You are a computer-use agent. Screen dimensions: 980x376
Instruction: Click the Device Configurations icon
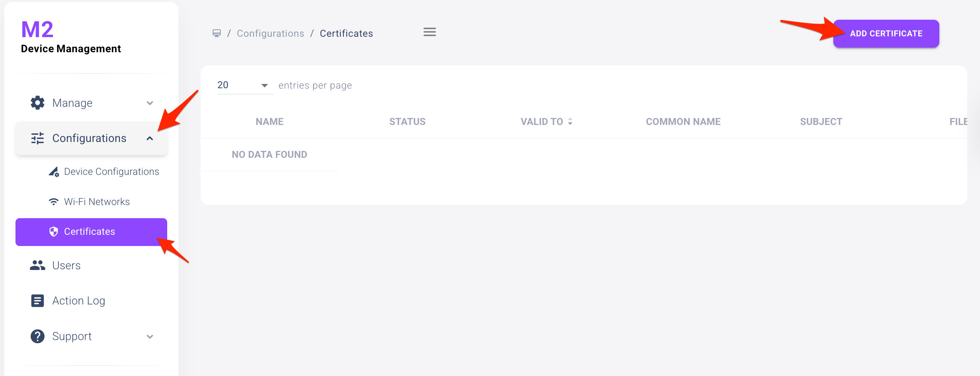tap(54, 172)
